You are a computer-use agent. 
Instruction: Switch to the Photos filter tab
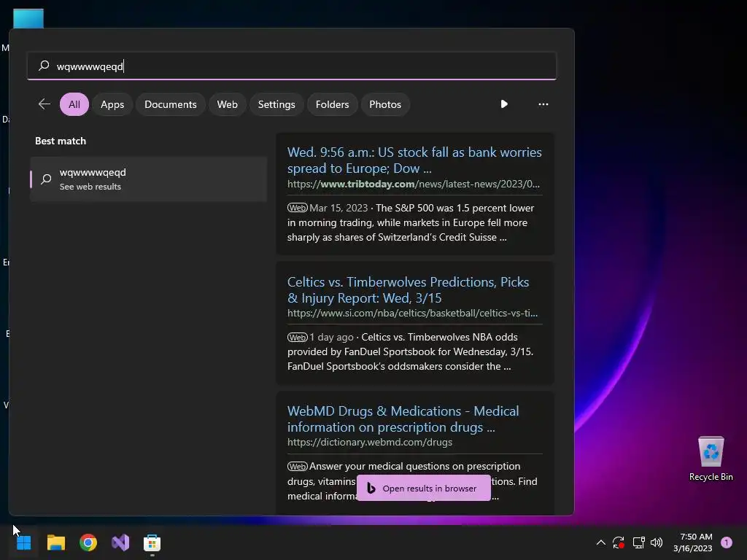(x=385, y=104)
